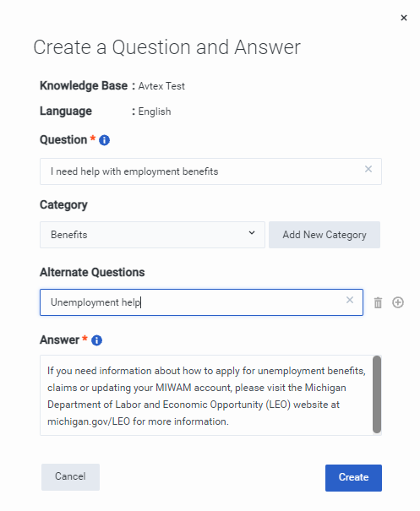Click inside the Answer text area
The image size is (420, 511).
[206, 395]
